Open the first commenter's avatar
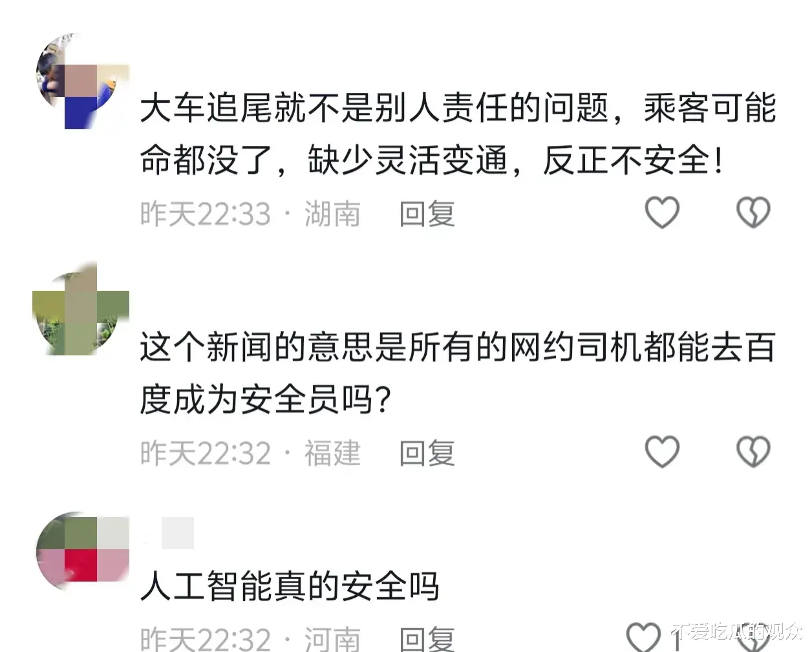Image resolution: width=812 pixels, height=652 pixels. coord(81,81)
